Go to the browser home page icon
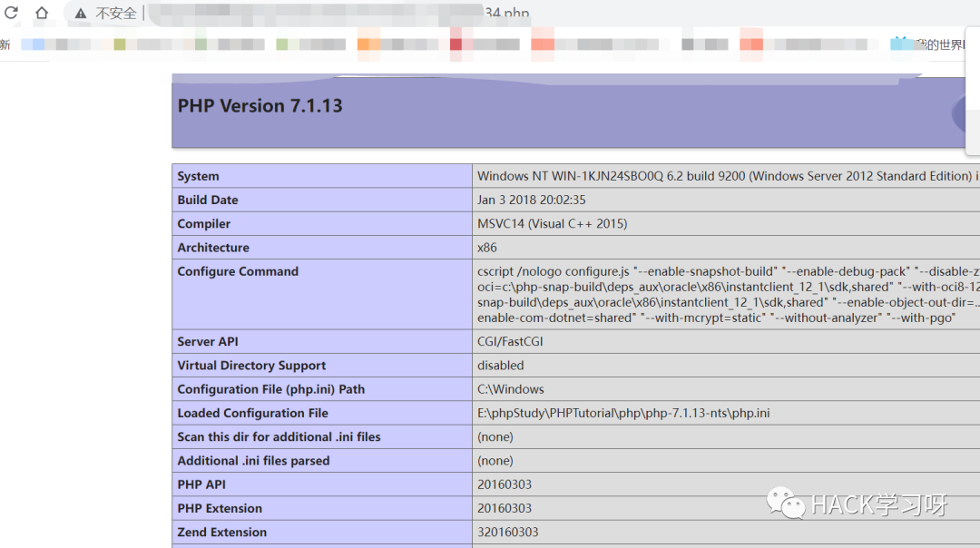The height and width of the screenshot is (548, 980). point(42,13)
